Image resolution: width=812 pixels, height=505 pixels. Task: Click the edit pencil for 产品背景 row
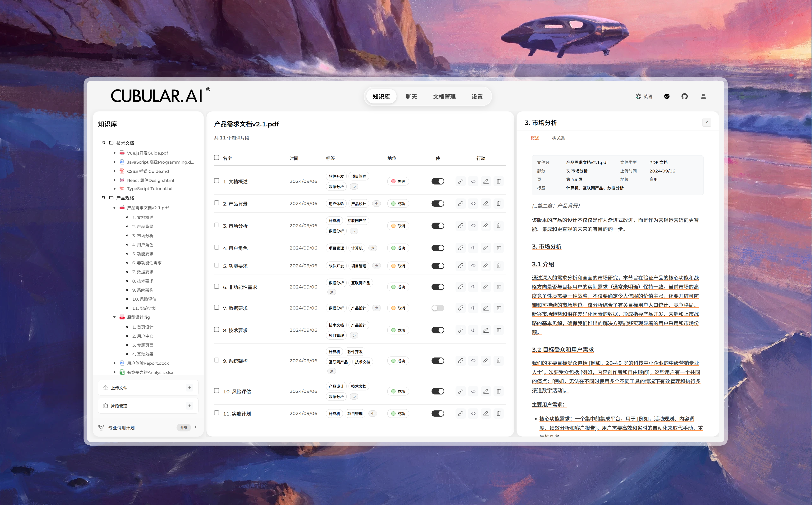tap(486, 203)
